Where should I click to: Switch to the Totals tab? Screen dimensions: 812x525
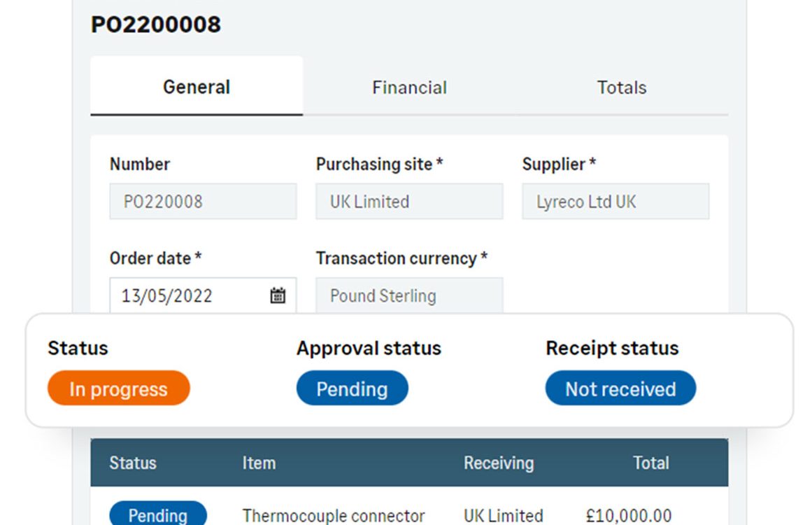pos(622,87)
